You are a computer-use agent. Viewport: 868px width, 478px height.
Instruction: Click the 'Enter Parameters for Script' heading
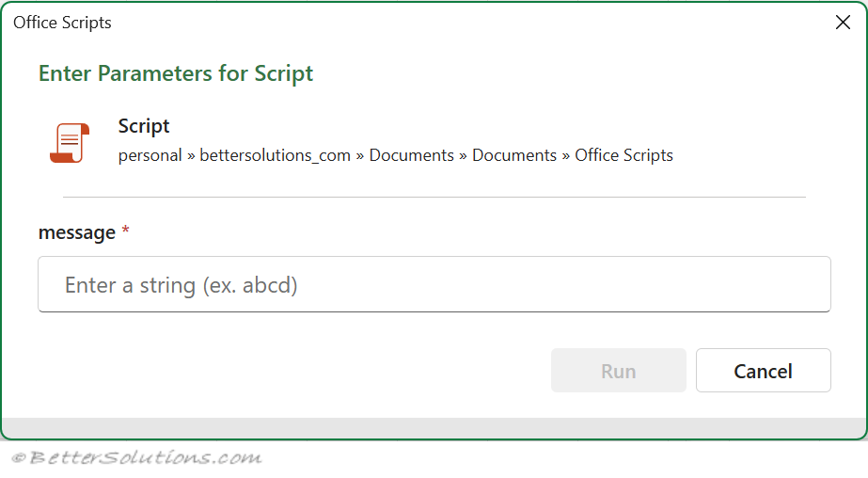click(x=176, y=73)
